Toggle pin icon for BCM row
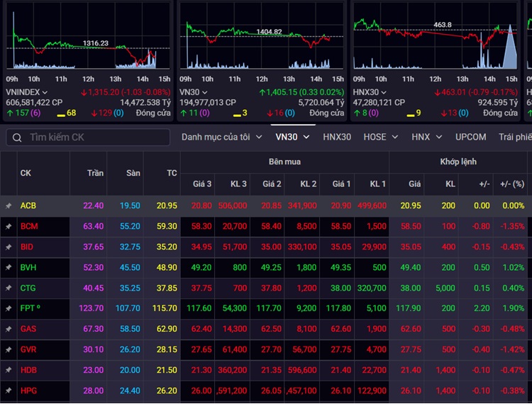 (x=9, y=226)
